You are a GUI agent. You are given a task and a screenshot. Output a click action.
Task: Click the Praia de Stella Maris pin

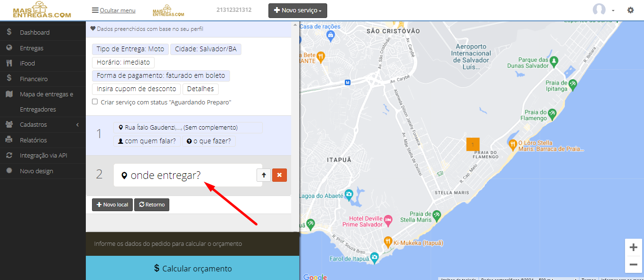(437, 215)
